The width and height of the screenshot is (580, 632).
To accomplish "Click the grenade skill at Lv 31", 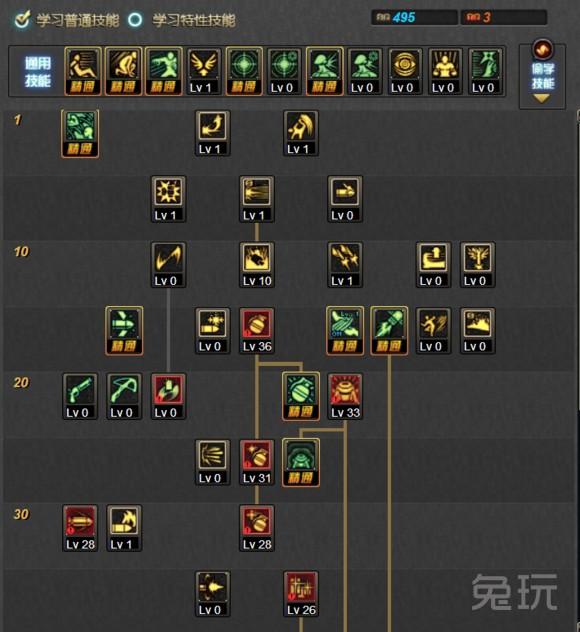I will 257,462.
